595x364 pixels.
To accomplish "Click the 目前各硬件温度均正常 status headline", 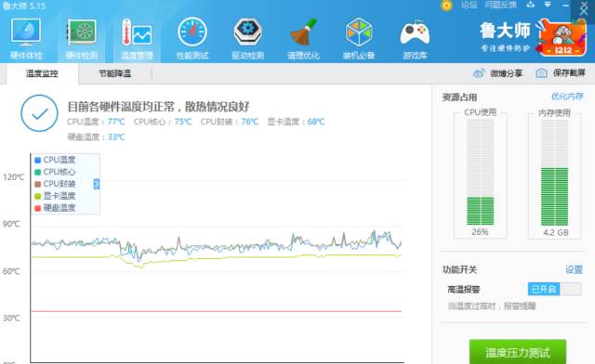I will tap(158, 107).
